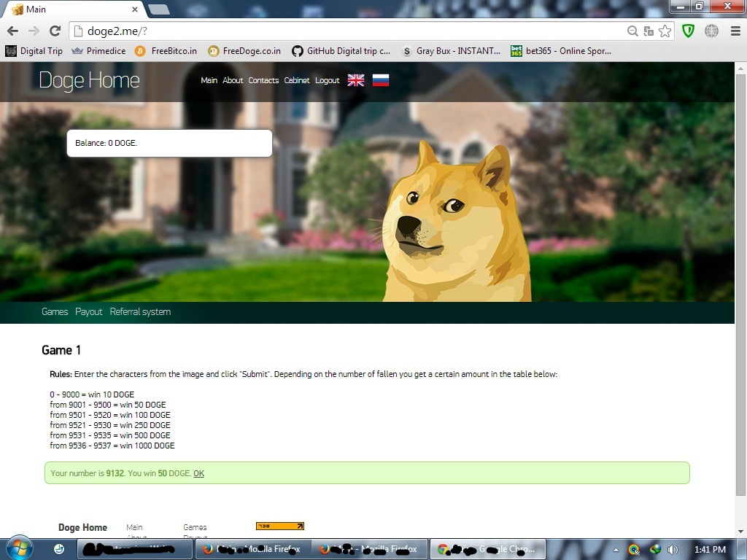Click the Doge Home site logo
Image resolution: width=747 pixels, height=560 pixels.
[x=89, y=80]
